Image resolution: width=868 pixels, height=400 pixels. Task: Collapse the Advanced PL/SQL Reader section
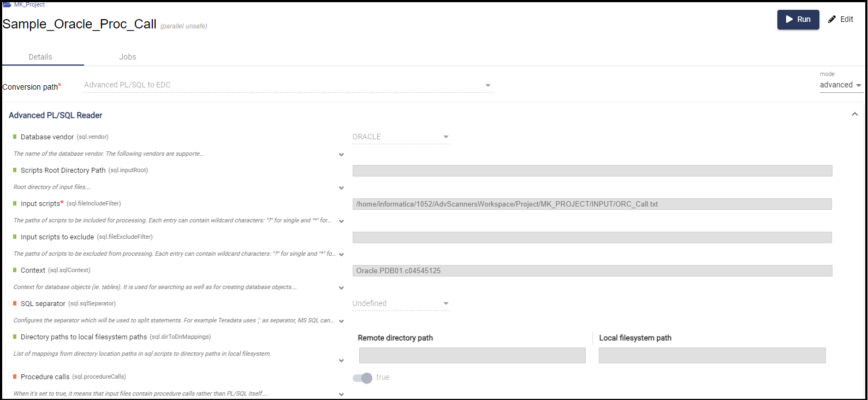[x=855, y=114]
